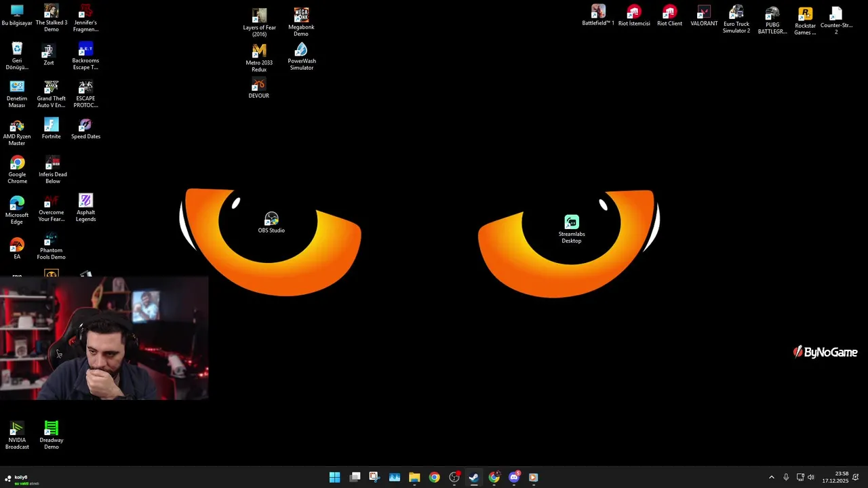
Task: Open Denetim Masası control panel icon
Action: tap(17, 94)
